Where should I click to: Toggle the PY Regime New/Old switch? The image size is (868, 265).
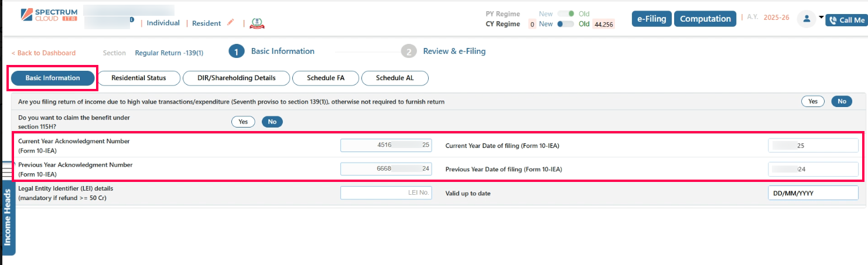tap(565, 13)
